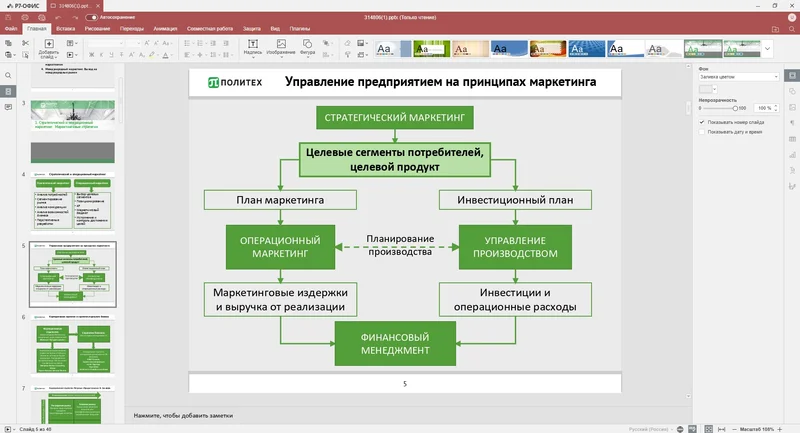Image resolution: width=800 pixels, height=433 pixels.
Task: Click the search icon in left sidebar
Action: coord(8,75)
